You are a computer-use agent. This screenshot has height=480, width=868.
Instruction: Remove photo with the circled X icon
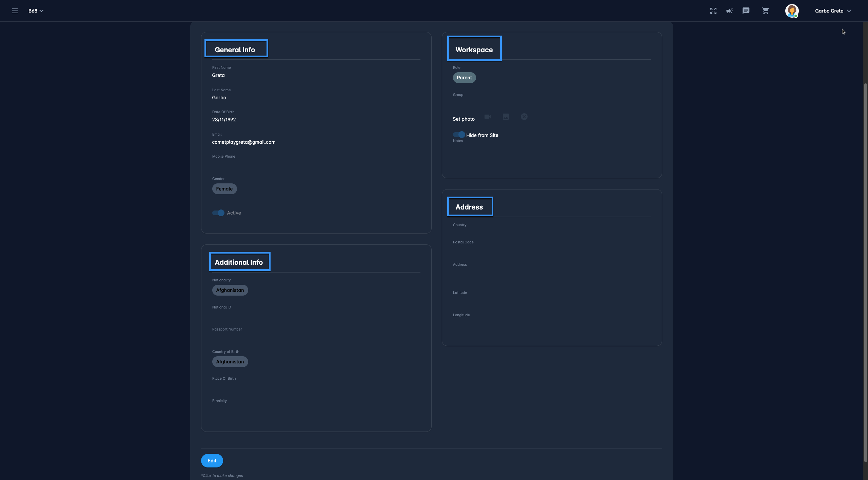click(524, 117)
